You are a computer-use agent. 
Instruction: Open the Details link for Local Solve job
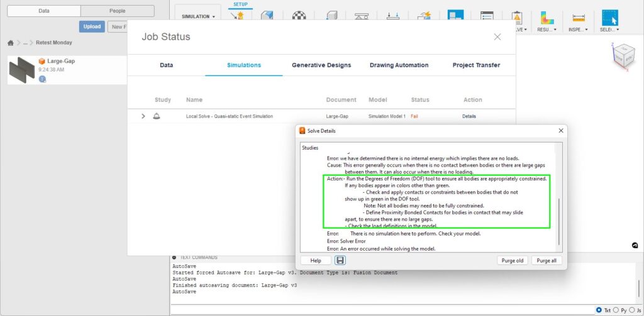point(469,117)
